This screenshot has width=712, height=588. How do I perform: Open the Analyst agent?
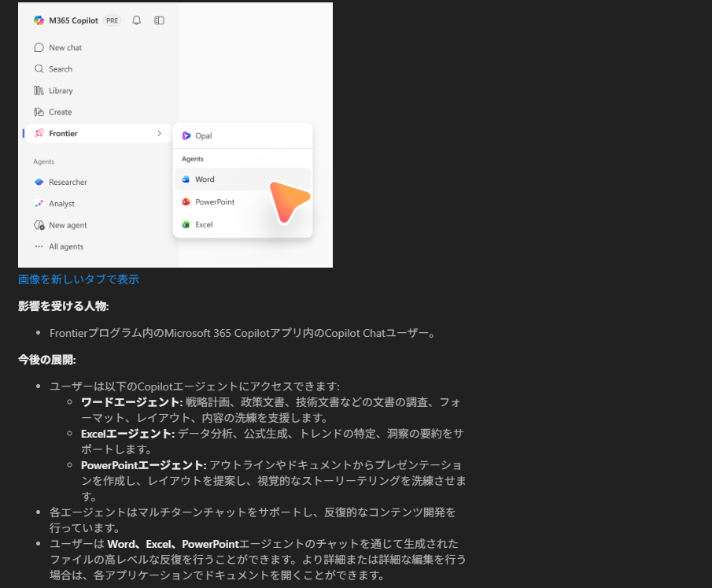(61, 204)
